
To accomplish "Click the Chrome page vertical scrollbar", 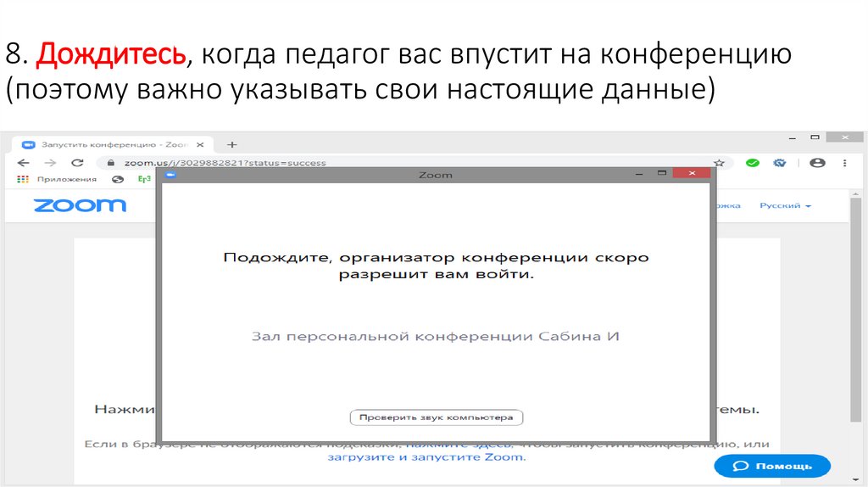I will (856, 311).
